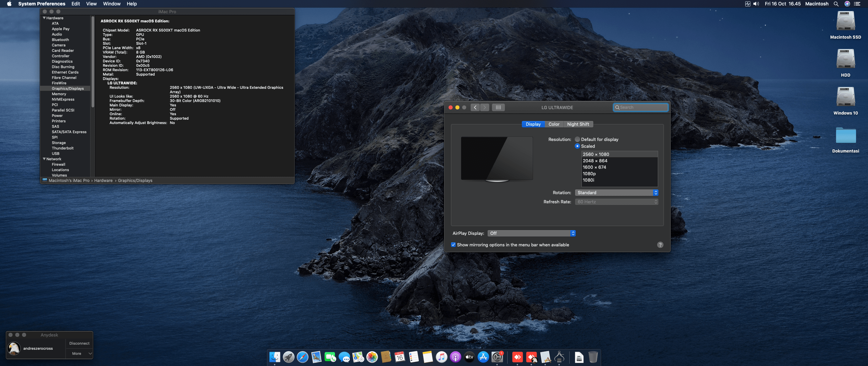Open Siri from the menu bar
Screen dimensions: 868x366
pyautogui.click(x=847, y=4)
